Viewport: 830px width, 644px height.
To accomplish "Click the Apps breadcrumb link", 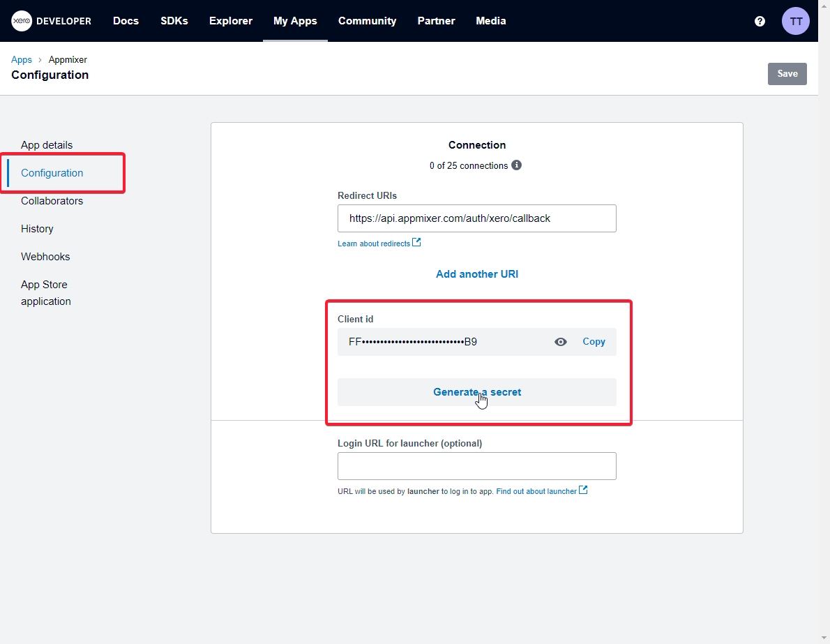I will pos(22,60).
